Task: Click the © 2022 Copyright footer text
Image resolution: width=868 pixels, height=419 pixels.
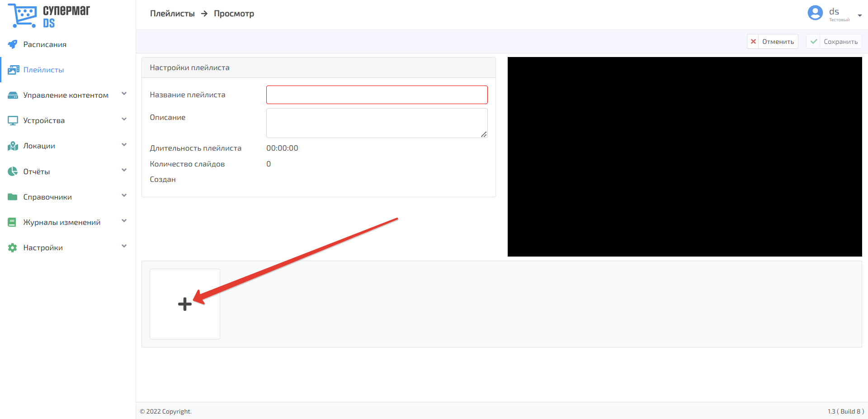Action: pyautogui.click(x=165, y=411)
